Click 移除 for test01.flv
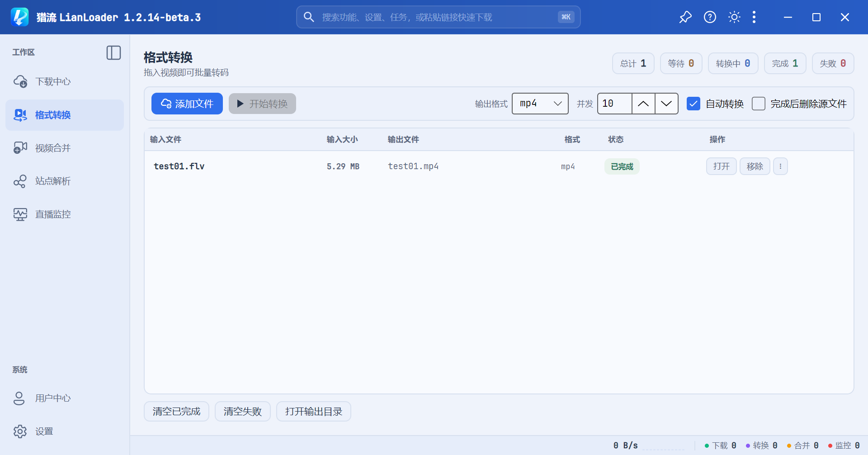This screenshot has width=868, height=455. [x=755, y=166]
